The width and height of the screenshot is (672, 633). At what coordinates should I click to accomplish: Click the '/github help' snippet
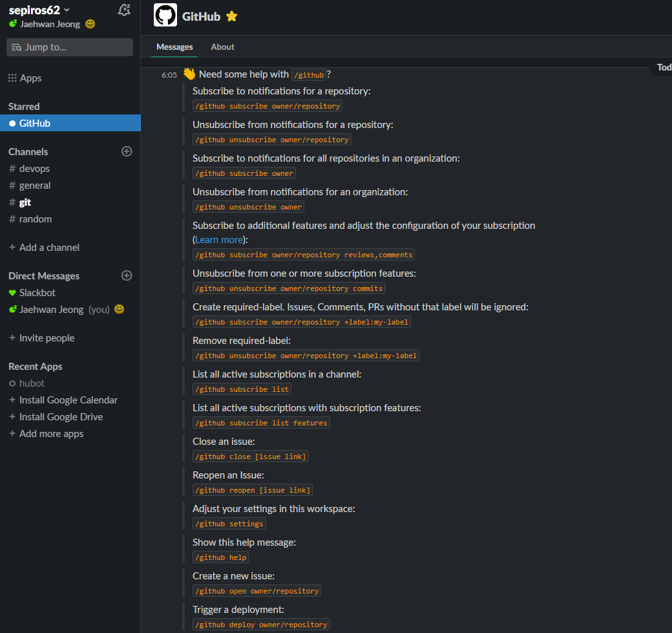[x=221, y=557]
